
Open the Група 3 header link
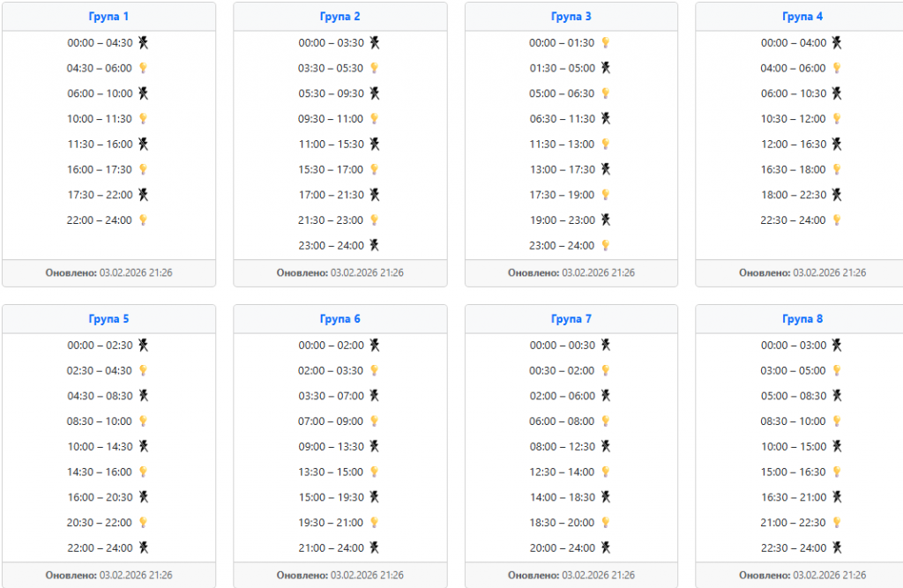[571, 17]
